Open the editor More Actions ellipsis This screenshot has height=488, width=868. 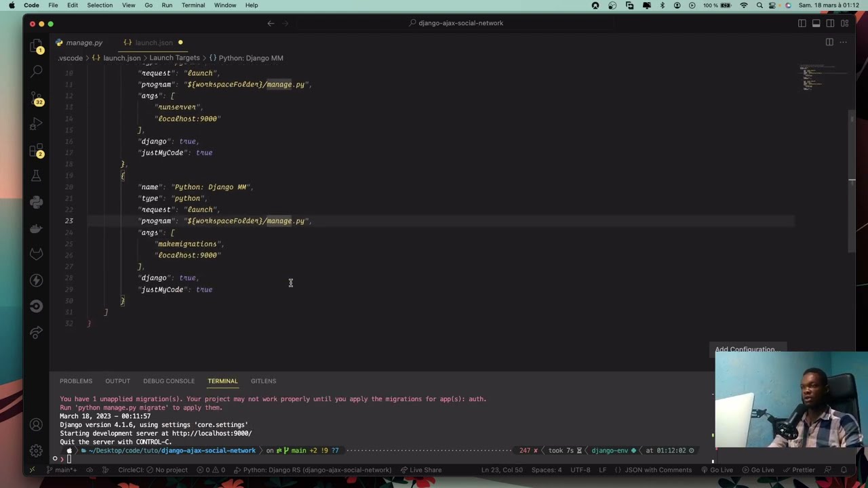844,42
